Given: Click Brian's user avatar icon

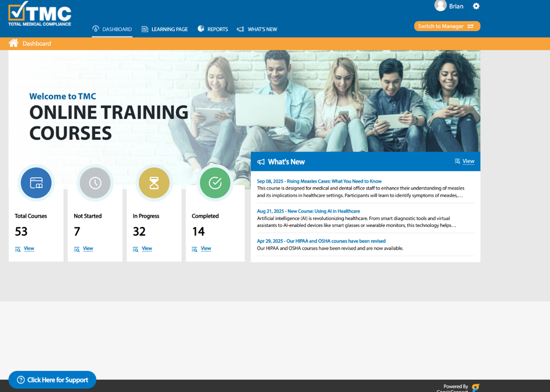Looking at the screenshot, I should click(x=440, y=6).
